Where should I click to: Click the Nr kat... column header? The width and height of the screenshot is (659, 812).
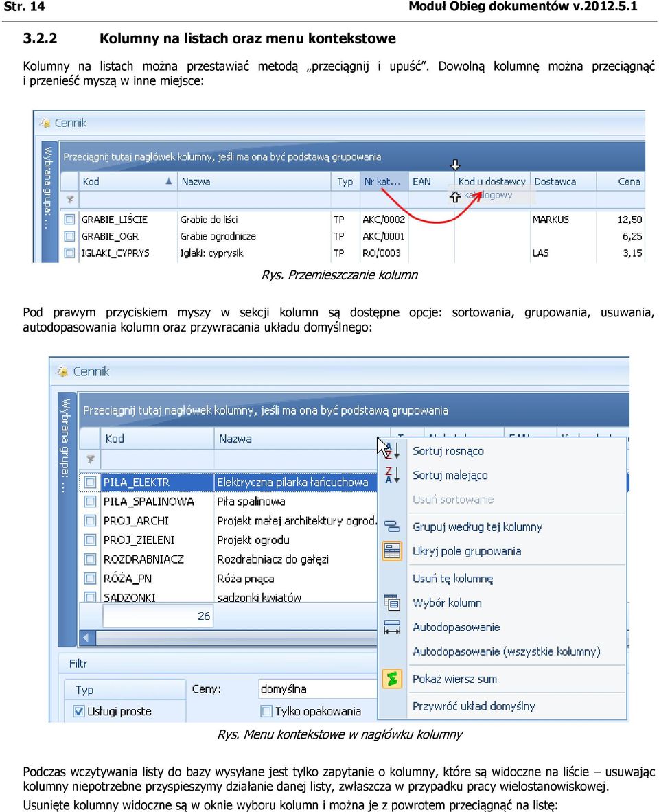coord(384,181)
